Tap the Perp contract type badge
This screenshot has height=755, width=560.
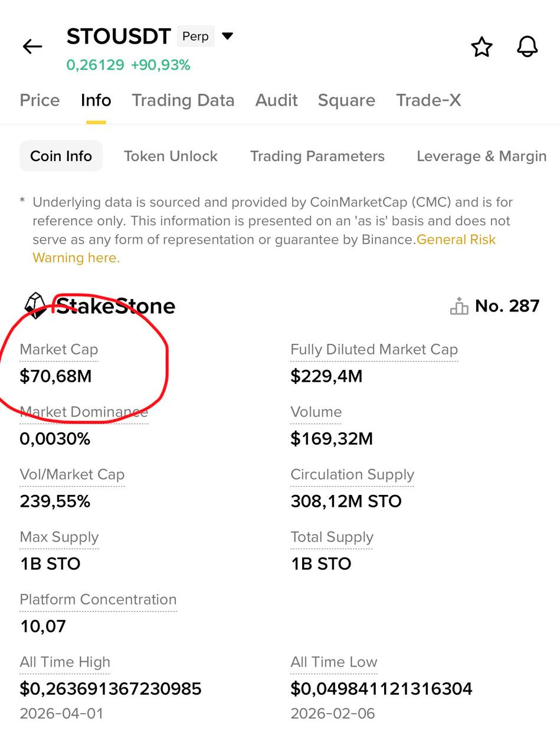[195, 37]
